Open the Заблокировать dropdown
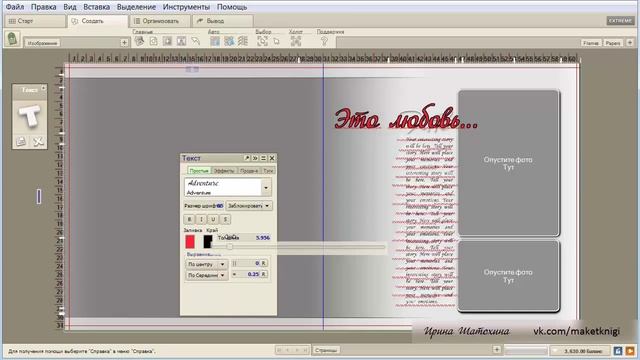640x360 pixels. click(x=249, y=206)
